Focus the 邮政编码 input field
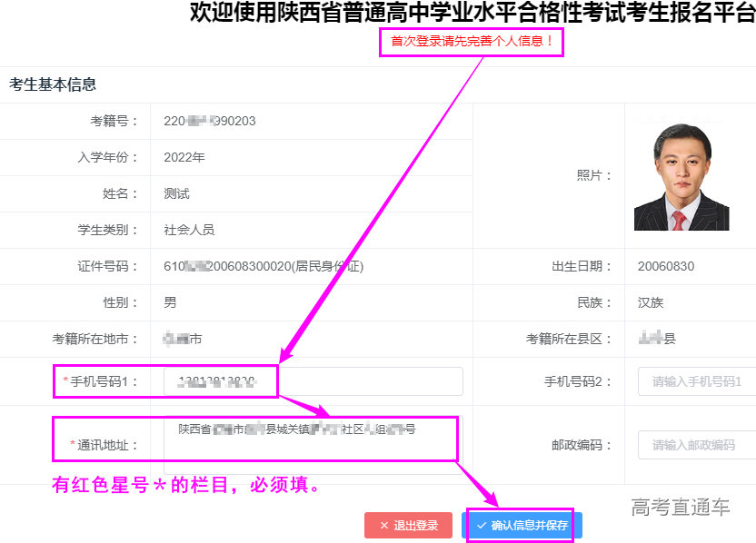 click(698, 445)
